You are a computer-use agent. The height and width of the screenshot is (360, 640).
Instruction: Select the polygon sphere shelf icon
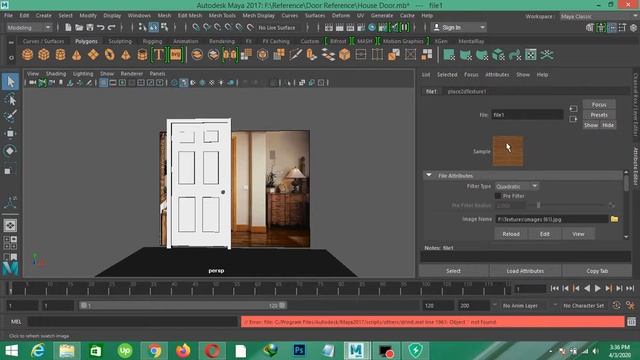(x=27, y=55)
